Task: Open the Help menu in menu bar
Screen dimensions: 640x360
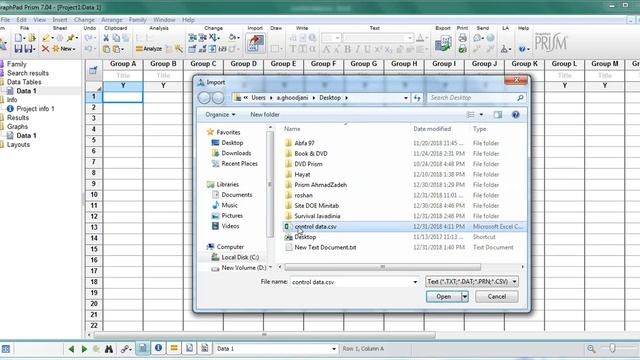Action: 188,20
